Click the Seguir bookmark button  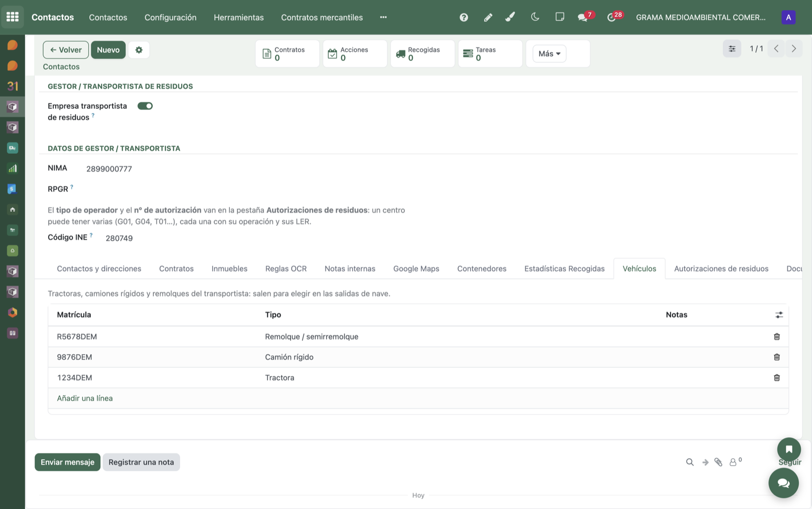pyautogui.click(x=789, y=450)
